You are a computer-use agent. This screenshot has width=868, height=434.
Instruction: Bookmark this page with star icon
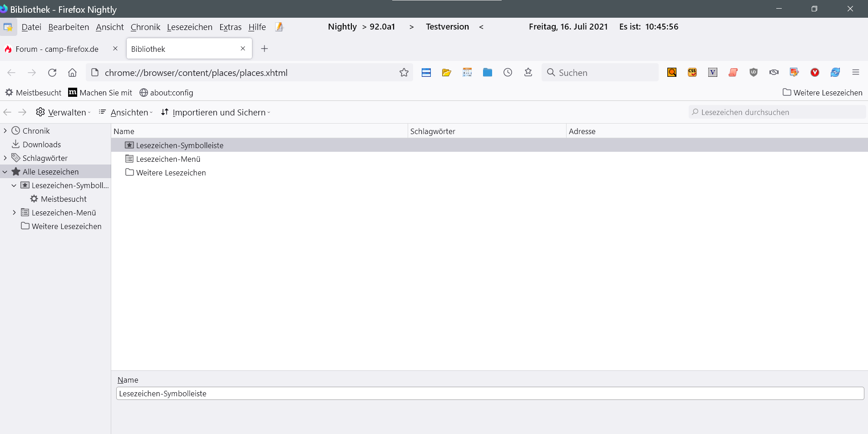point(404,73)
